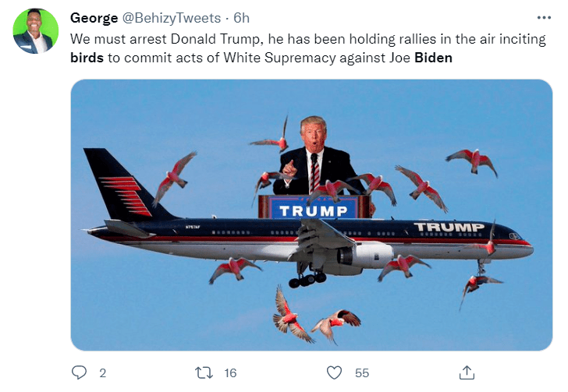Click the reply speech bubble icon
Screen dimensions: 568x392
coord(79,373)
